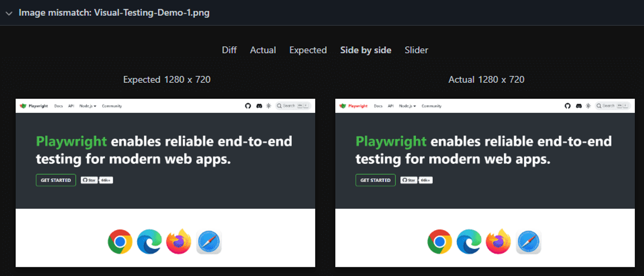Click the Search box in Actual image
The image size is (644, 276).
pyautogui.click(x=613, y=106)
